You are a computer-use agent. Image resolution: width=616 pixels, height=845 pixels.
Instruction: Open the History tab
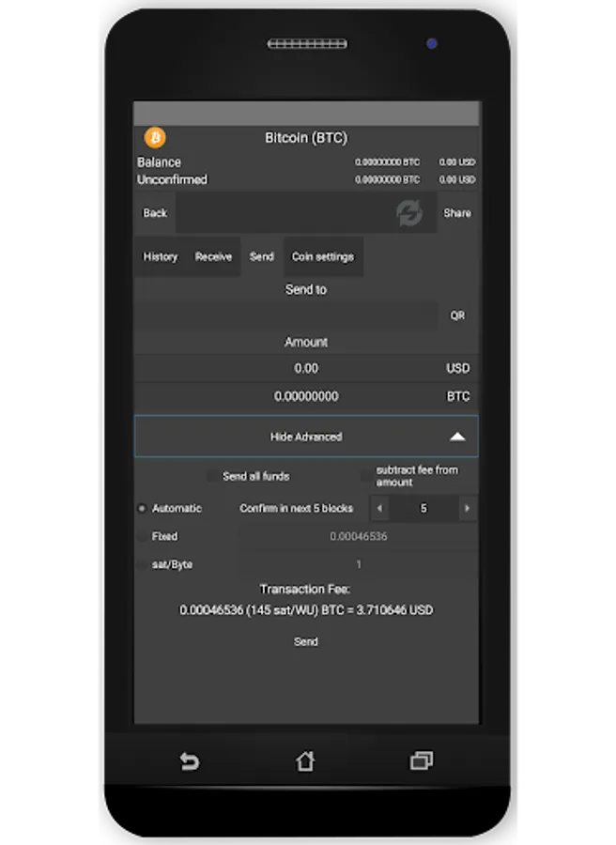[160, 256]
